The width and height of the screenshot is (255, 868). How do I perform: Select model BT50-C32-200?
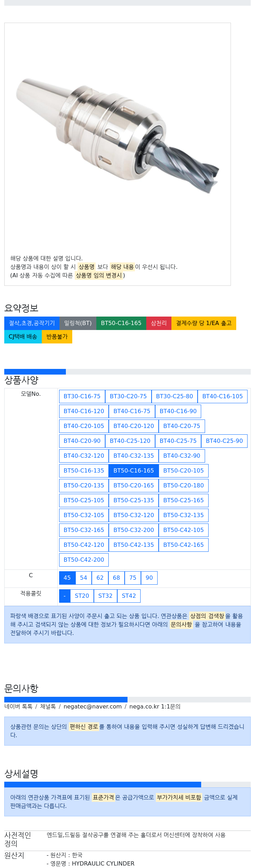[x=134, y=530]
